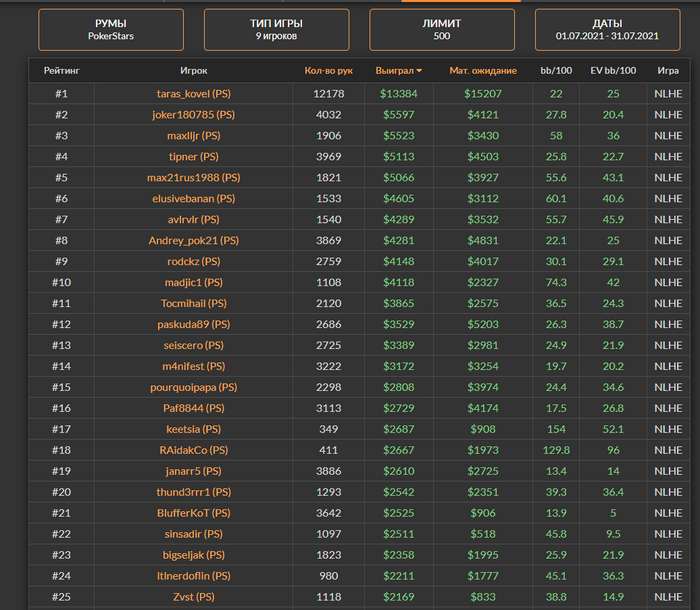
Task: Click player Zvst (PS)
Action: 193,597
